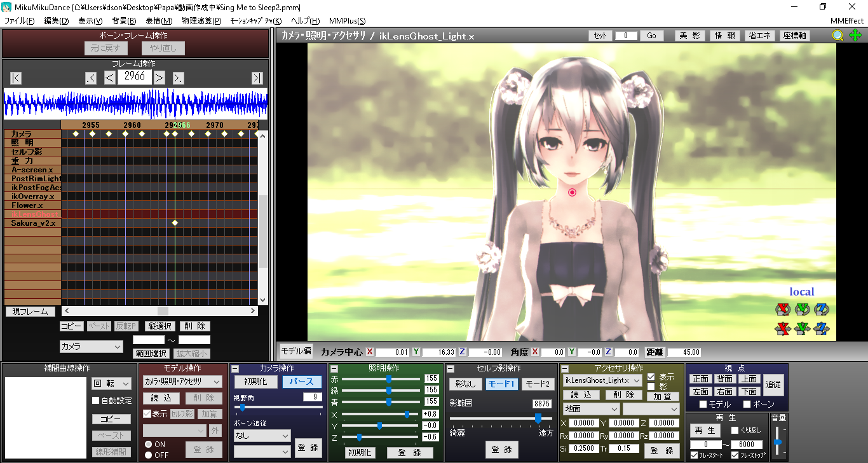The height and width of the screenshot is (463, 868).
Task: Enable the 視点 モデル checkbox
Action: [703, 404]
